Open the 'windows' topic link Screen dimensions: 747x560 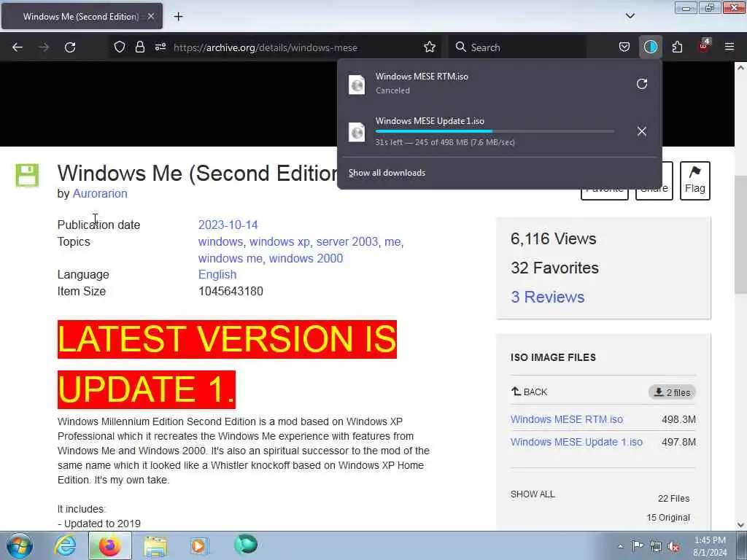coord(220,242)
